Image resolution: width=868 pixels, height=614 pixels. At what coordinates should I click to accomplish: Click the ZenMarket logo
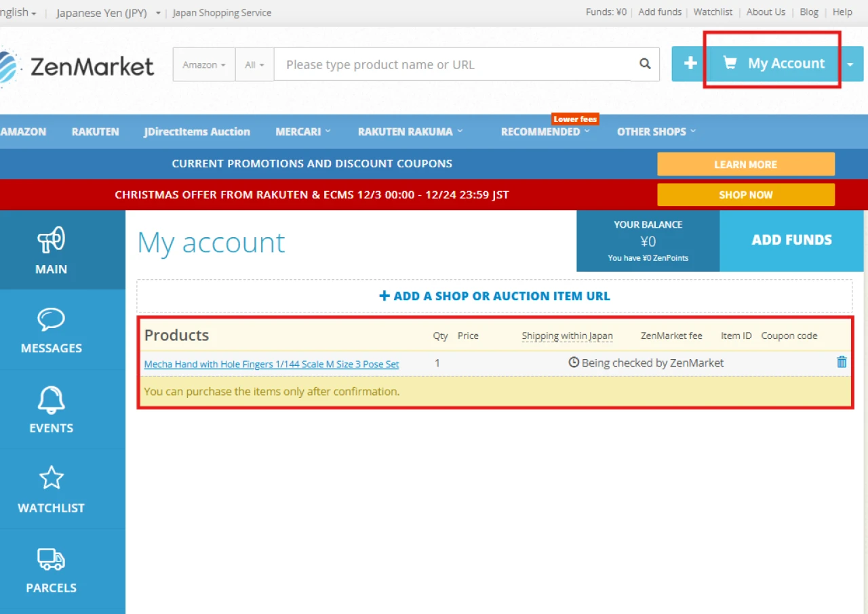point(77,66)
